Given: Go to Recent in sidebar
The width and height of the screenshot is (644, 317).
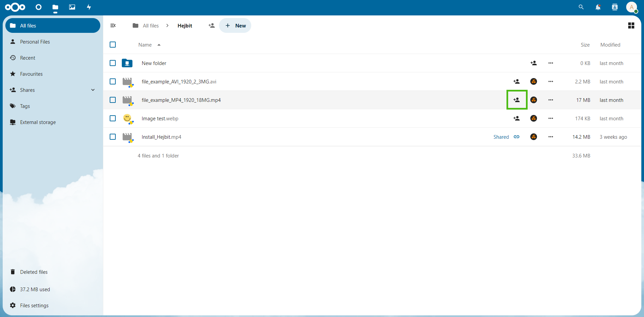Looking at the screenshot, I should [28, 58].
